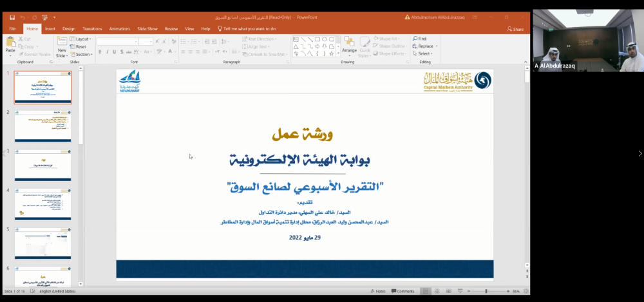This screenshot has width=644, height=302.
Task: Start the slide show from the status bar icon
Action: [460, 291]
